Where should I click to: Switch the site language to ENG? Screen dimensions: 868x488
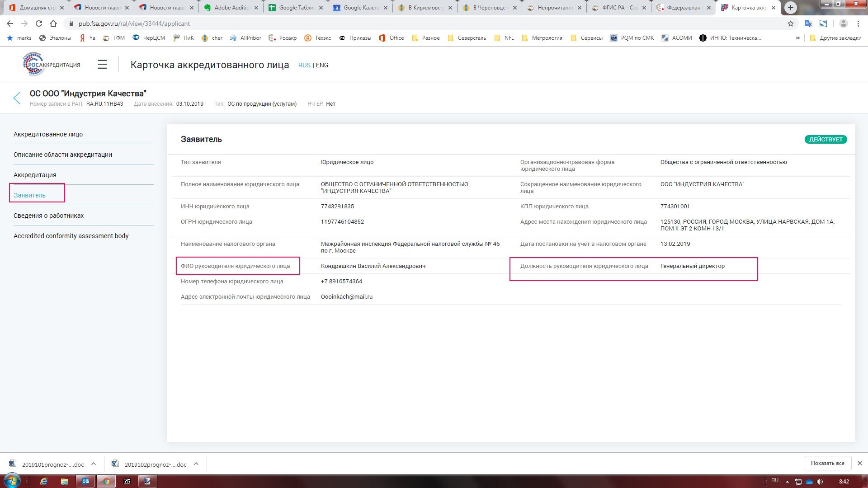click(x=322, y=65)
